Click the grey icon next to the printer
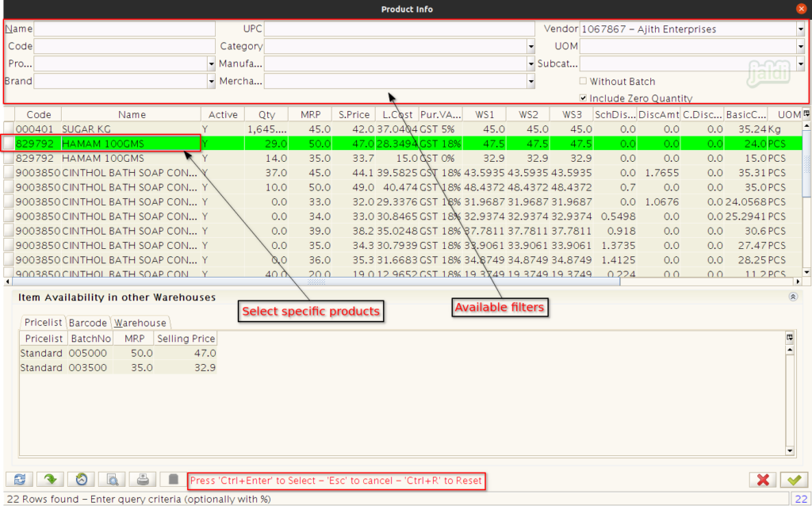Viewport: 812px width, 506px height. pyautogui.click(x=173, y=480)
